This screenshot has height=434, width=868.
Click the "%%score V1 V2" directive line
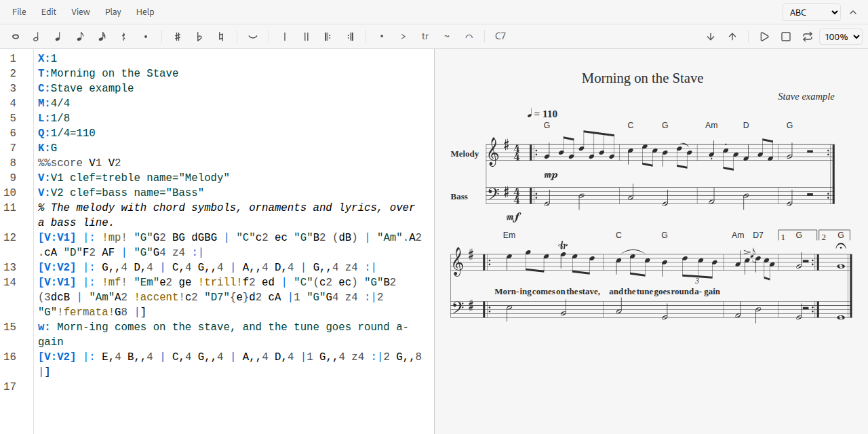(79, 163)
